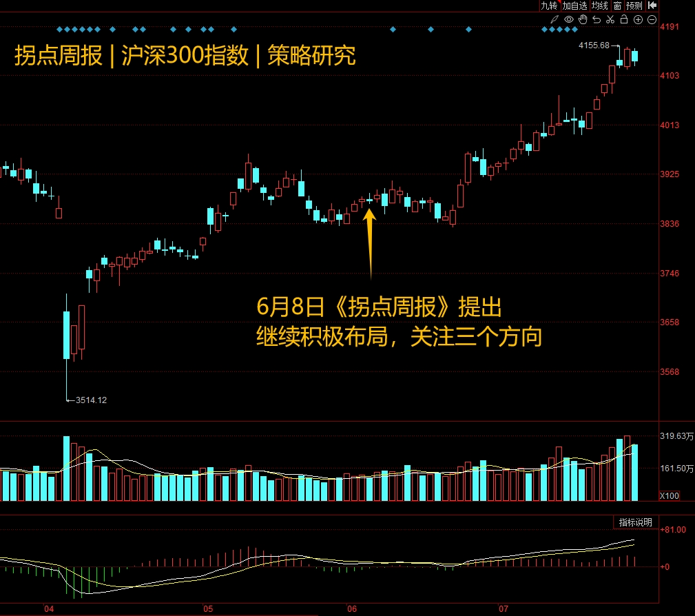Viewport: 695px width, 616px height.
Task: Jump to month 04 on time axis
Action: tap(49, 609)
